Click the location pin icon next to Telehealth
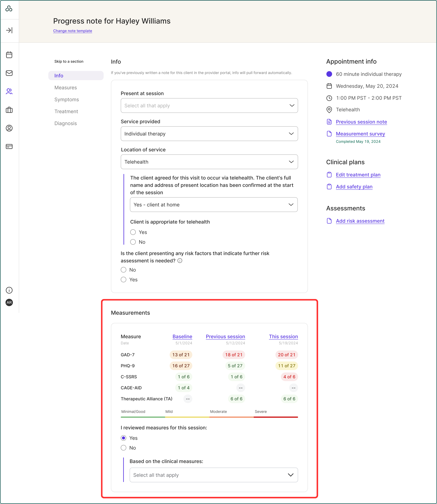This screenshot has width=437, height=504. pos(329,110)
